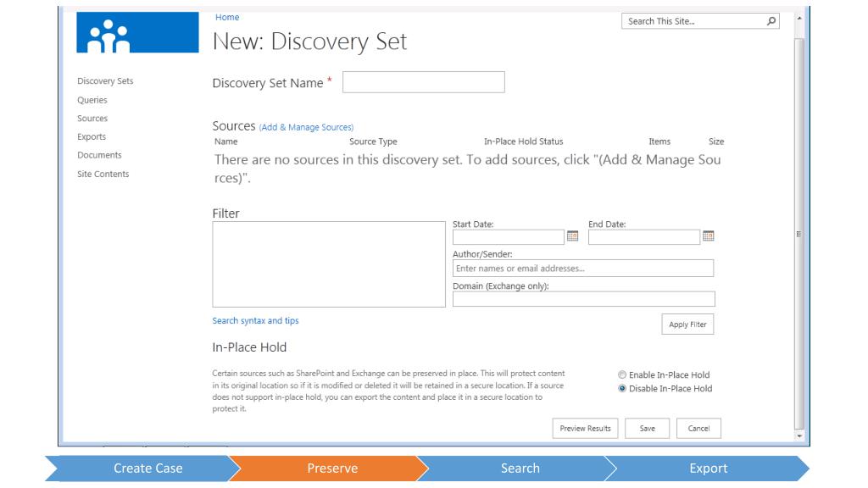The width and height of the screenshot is (868, 488).
Task: Click the Save button
Action: (x=647, y=428)
